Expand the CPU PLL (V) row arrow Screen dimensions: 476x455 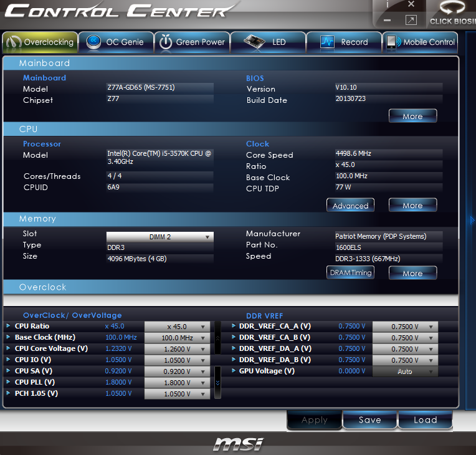(x=8, y=382)
